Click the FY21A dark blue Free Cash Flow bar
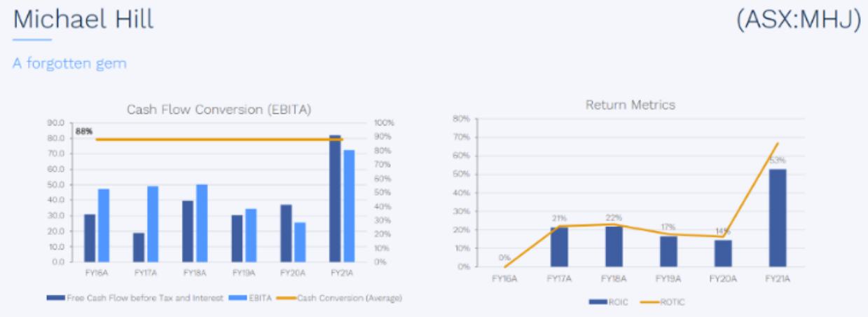This screenshot has height=317, width=868. pyautogui.click(x=336, y=198)
